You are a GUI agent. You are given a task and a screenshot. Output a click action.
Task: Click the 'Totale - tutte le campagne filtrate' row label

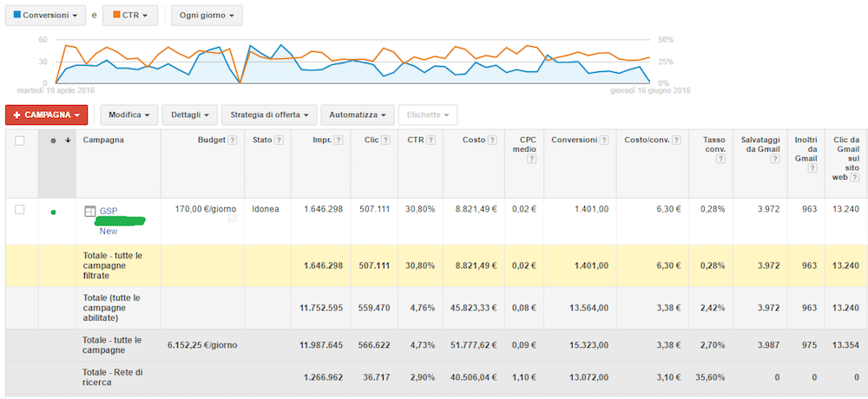pyautogui.click(x=114, y=265)
